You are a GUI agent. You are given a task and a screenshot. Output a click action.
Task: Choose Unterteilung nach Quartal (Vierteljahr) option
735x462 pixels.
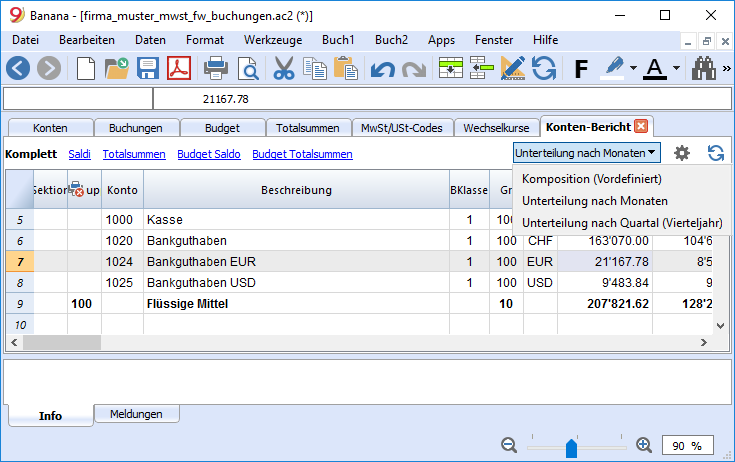622,223
